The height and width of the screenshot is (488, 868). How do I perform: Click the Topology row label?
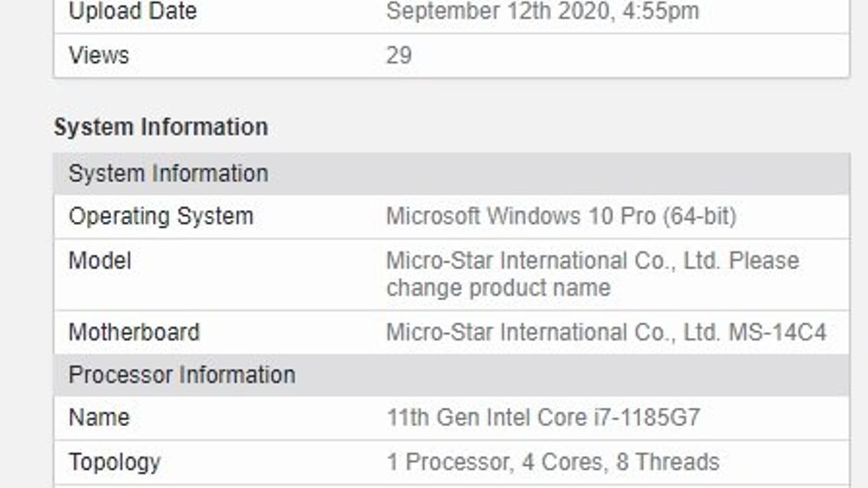114,463
